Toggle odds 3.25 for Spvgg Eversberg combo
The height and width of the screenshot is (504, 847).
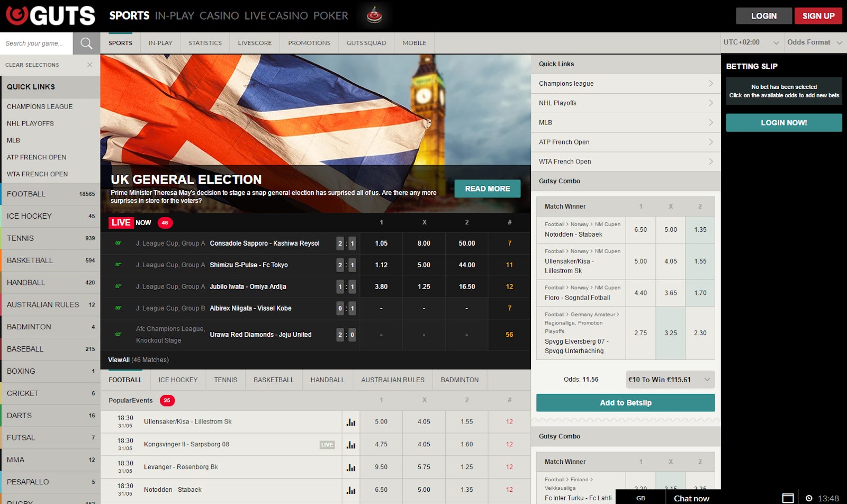point(670,333)
